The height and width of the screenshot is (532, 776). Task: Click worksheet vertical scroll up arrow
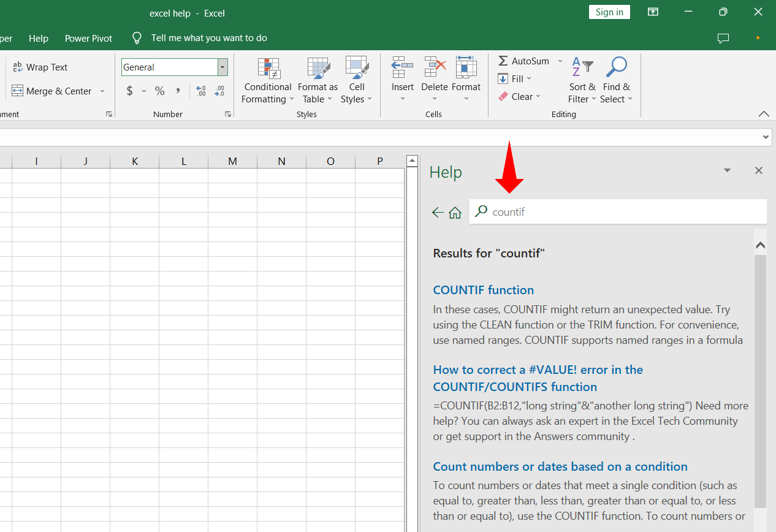point(412,161)
